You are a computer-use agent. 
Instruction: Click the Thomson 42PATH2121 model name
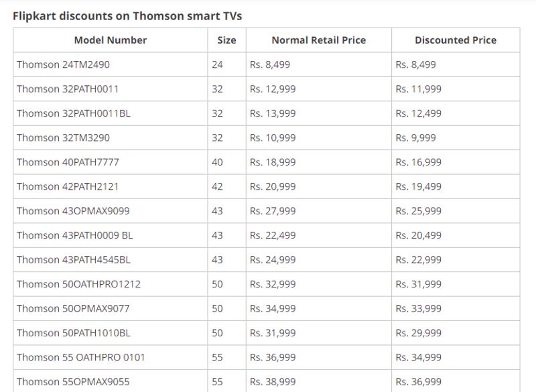(x=67, y=186)
